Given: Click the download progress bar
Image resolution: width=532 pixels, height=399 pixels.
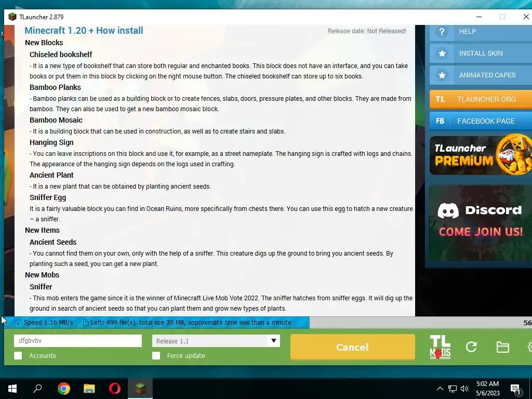Looking at the screenshot, I should (x=268, y=322).
